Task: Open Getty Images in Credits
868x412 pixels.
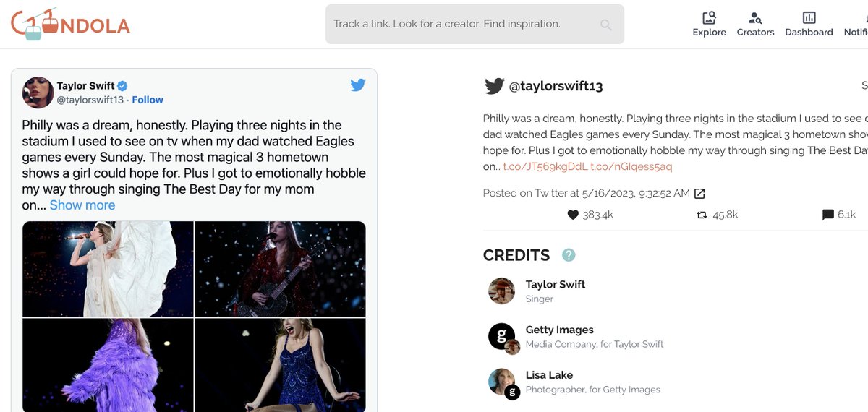Action: [x=559, y=330]
